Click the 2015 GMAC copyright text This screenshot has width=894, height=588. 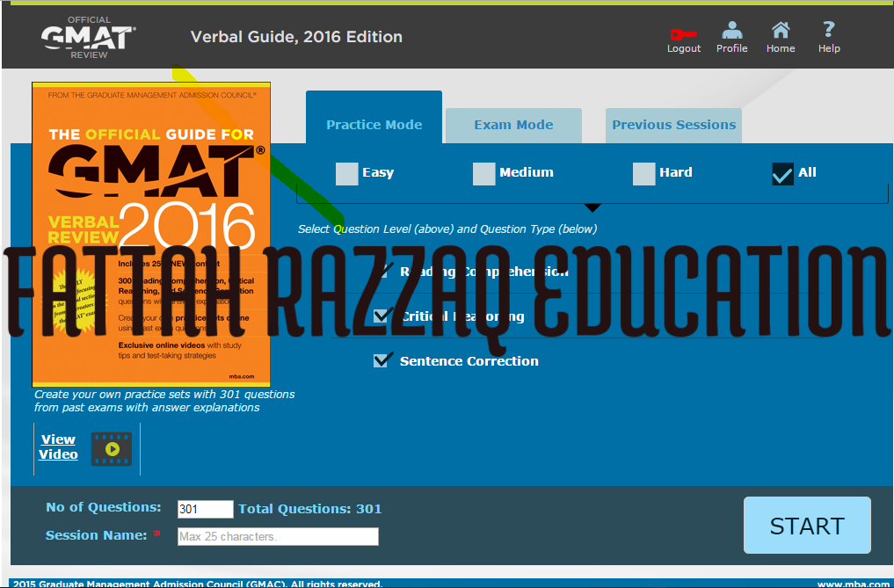point(197,584)
